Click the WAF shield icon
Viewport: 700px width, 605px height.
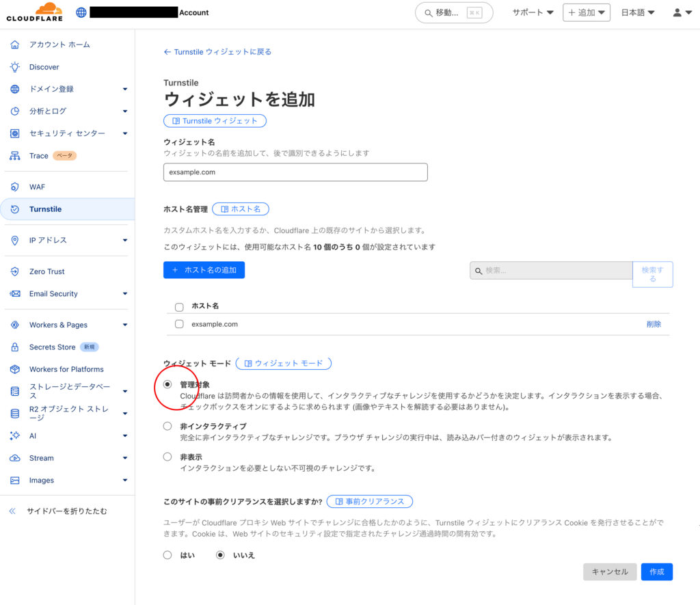pos(15,187)
